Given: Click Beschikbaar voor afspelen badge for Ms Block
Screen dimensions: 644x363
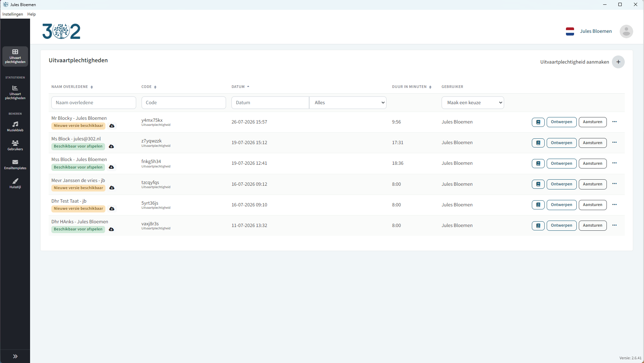Looking at the screenshot, I should click(x=78, y=146).
